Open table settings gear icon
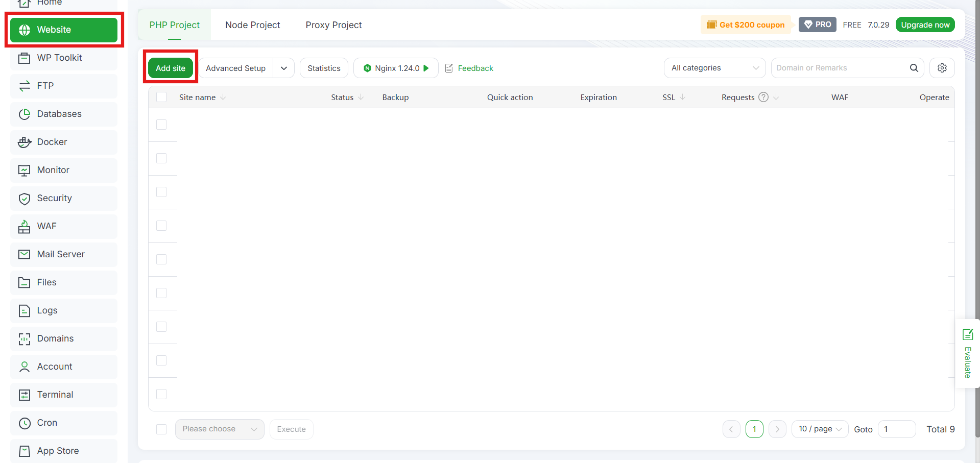 point(942,68)
